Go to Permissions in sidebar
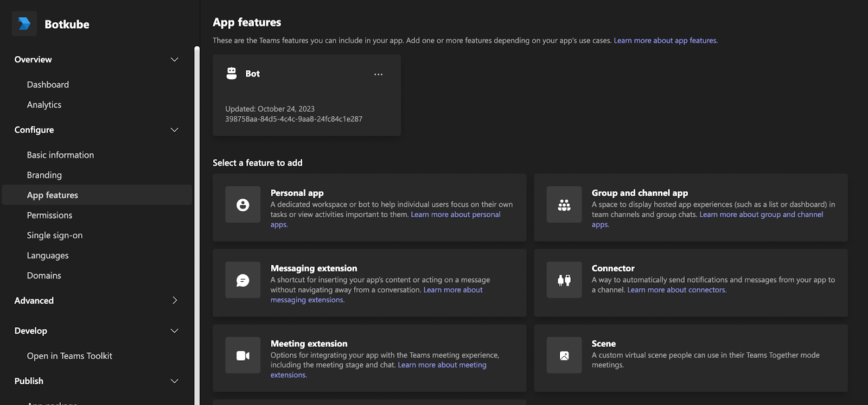 (x=49, y=215)
